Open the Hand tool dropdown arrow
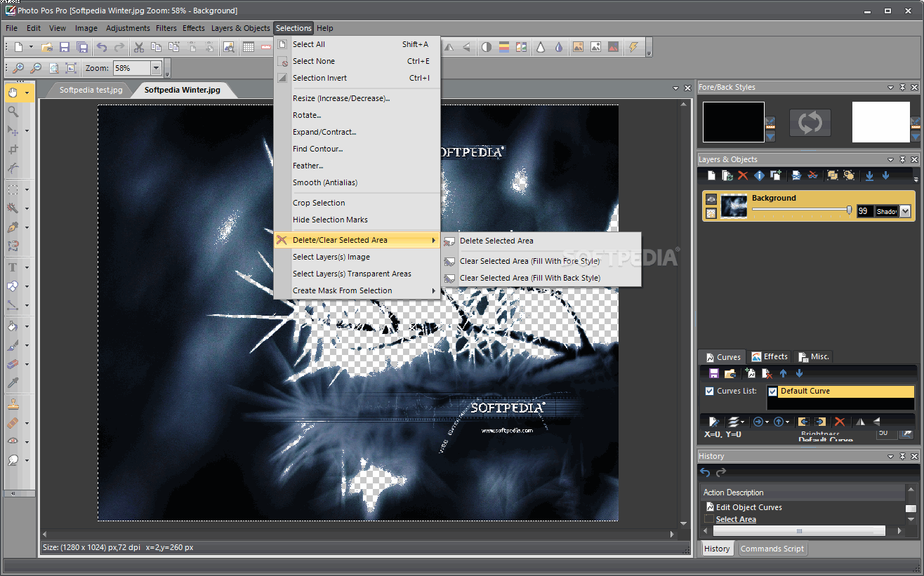Screen dimensions: 924x576 tap(27, 93)
